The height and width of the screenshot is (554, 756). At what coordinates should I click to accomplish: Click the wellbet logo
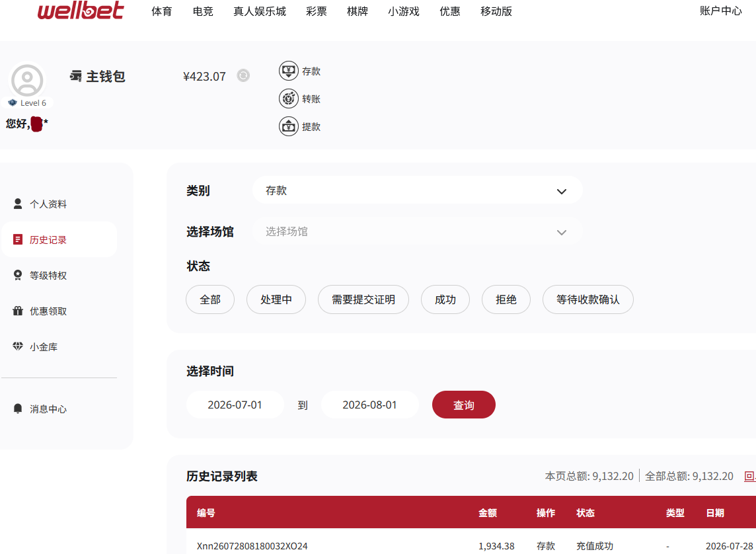81,10
